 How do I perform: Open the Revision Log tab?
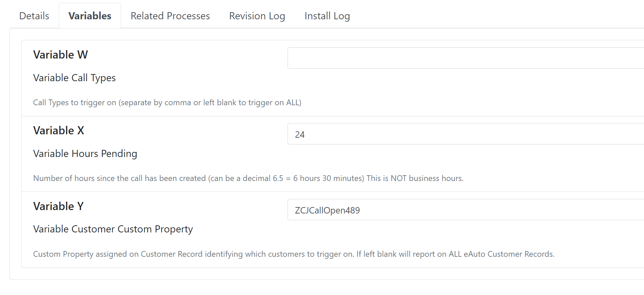click(257, 16)
